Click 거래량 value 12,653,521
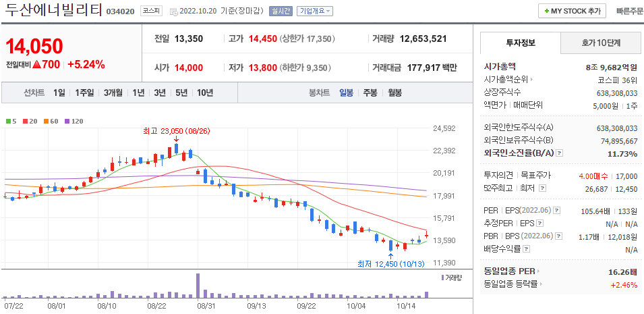644x314 pixels. coord(423,39)
